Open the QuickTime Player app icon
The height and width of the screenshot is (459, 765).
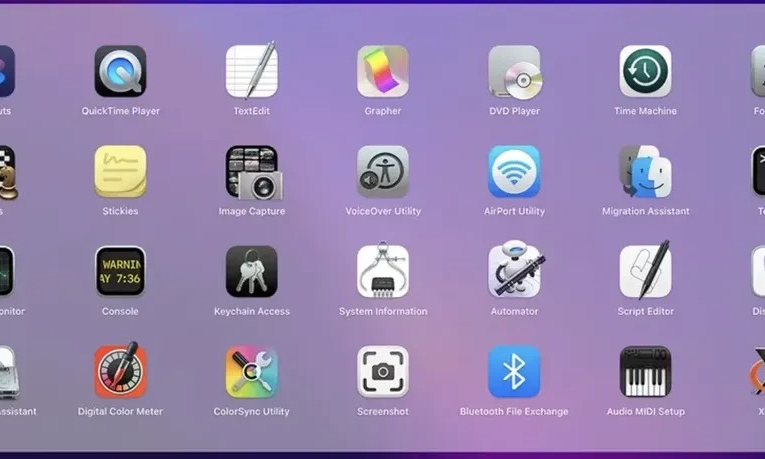click(x=121, y=71)
